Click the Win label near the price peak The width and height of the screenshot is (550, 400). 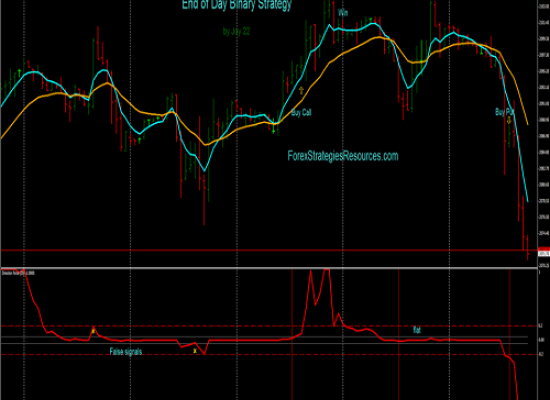click(343, 13)
